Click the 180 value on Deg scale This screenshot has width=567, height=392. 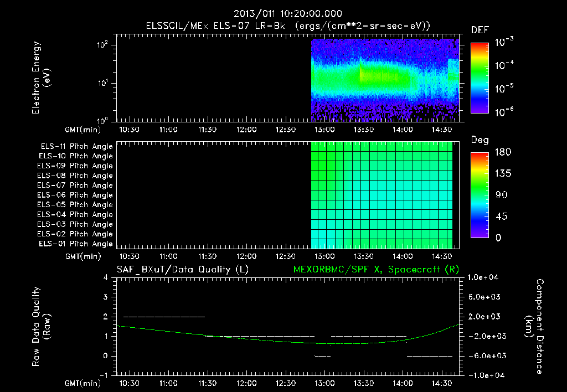pos(503,152)
